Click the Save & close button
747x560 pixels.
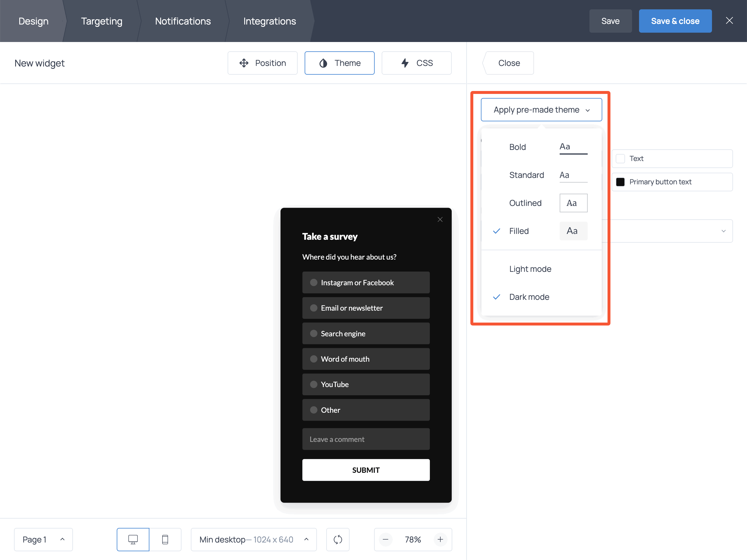pos(675,21)
